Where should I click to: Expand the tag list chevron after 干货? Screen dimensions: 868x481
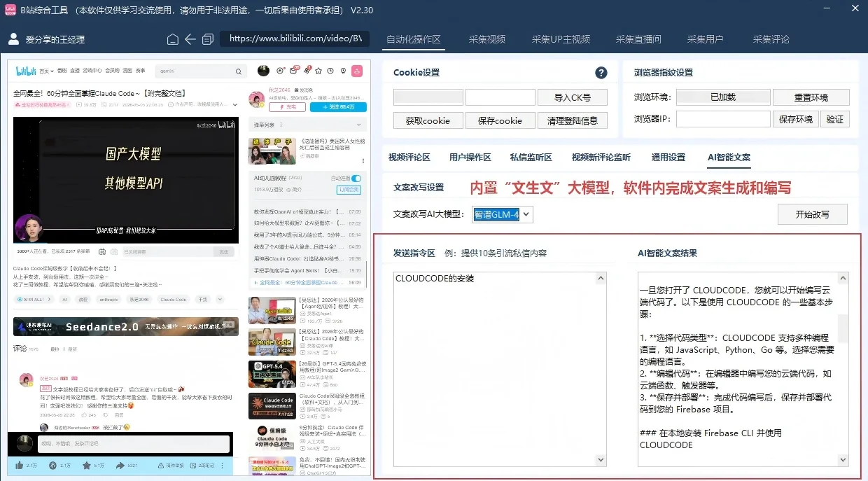pyautogui.click(x=220, y=299)
